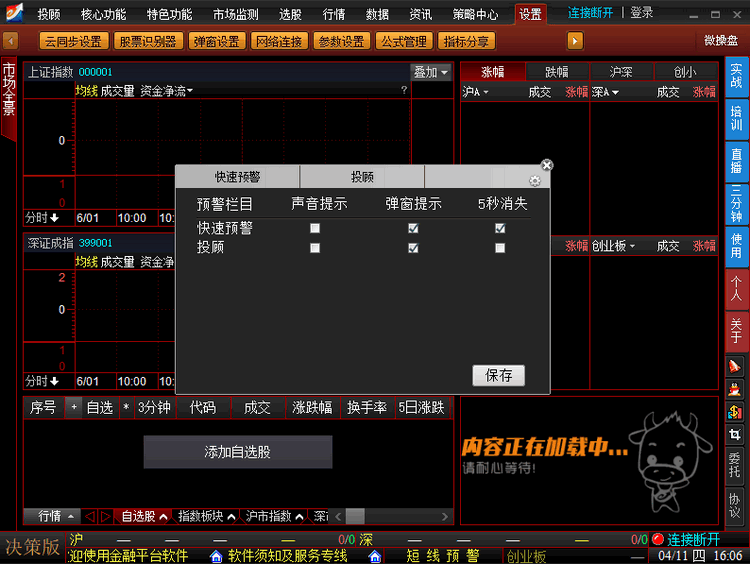Click the scrollbar left arrow below watchlist
Viewport: 750px width, 564px height.
338,516
